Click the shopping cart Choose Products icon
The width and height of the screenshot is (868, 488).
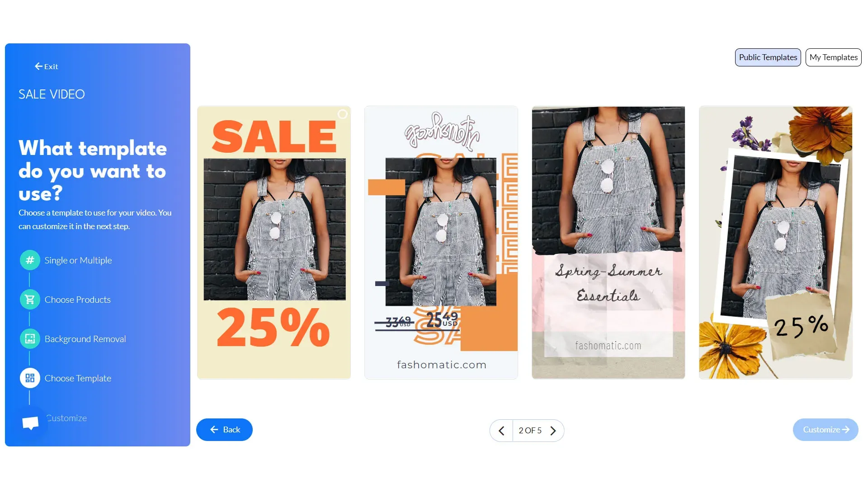click(30, 300)
